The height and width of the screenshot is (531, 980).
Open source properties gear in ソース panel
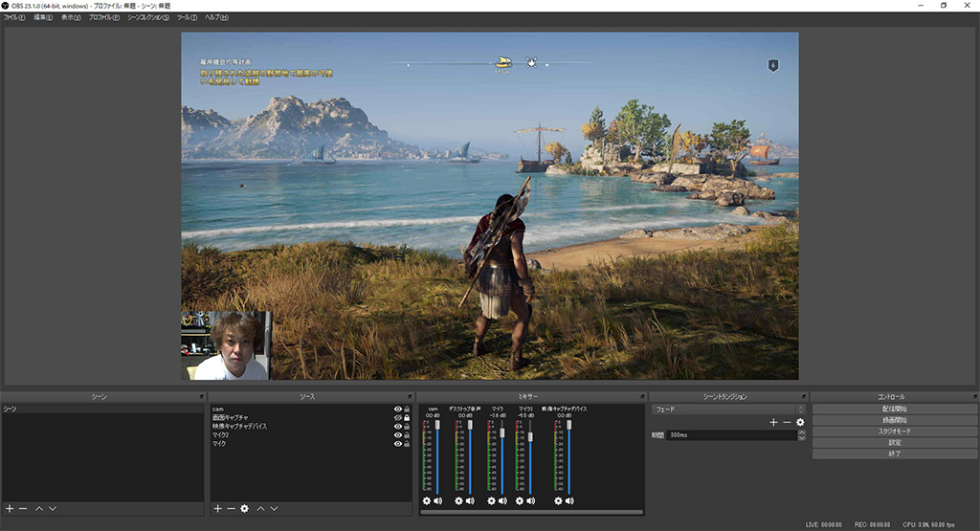click(x=244, y=508)
